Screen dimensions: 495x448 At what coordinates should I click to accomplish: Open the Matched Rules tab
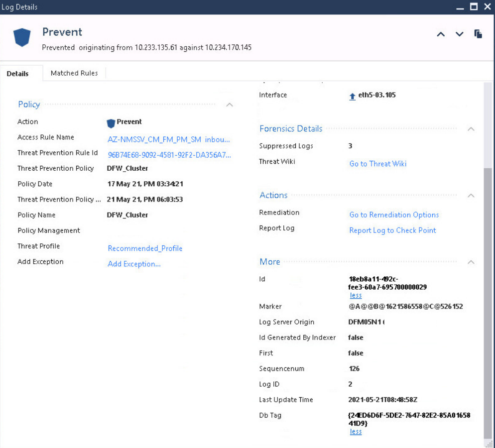pyautogui.click(x=74, y=73)
